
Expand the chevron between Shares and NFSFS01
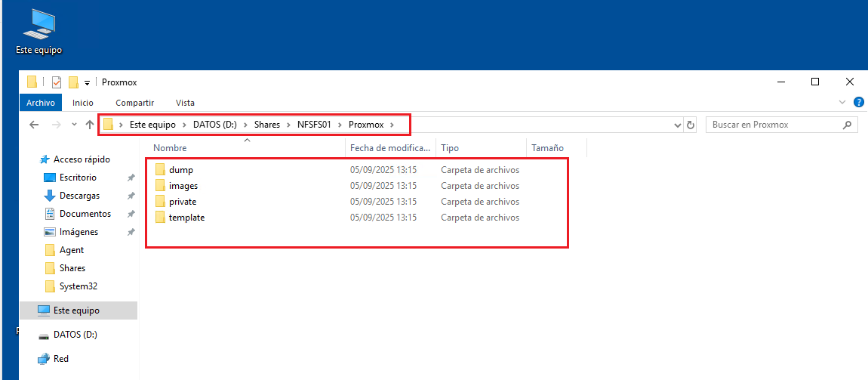pyautogui.click(x=288, y=125)
